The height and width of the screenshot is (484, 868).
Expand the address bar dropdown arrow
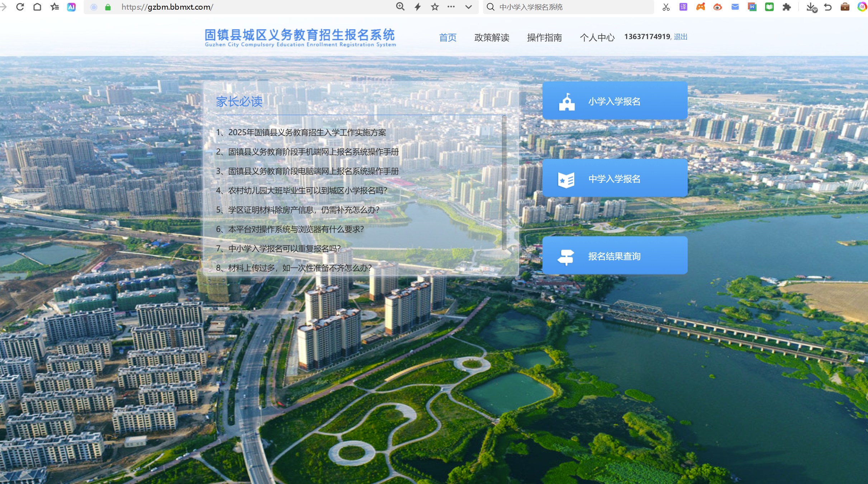point(469,7)
